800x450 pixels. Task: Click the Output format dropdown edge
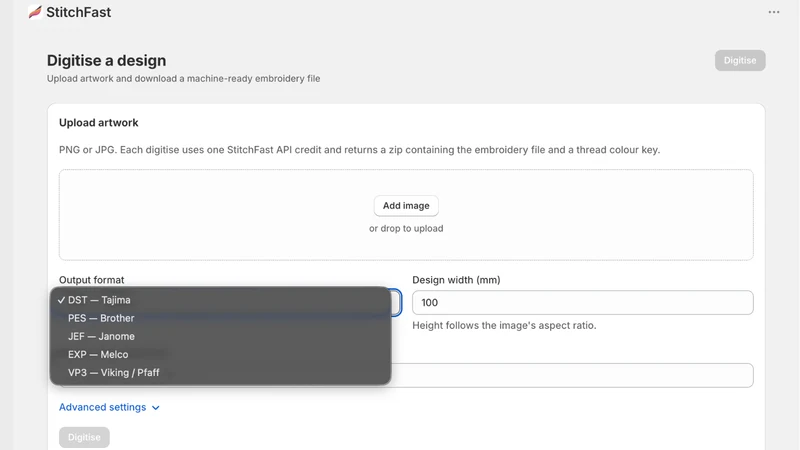(396, 303)
